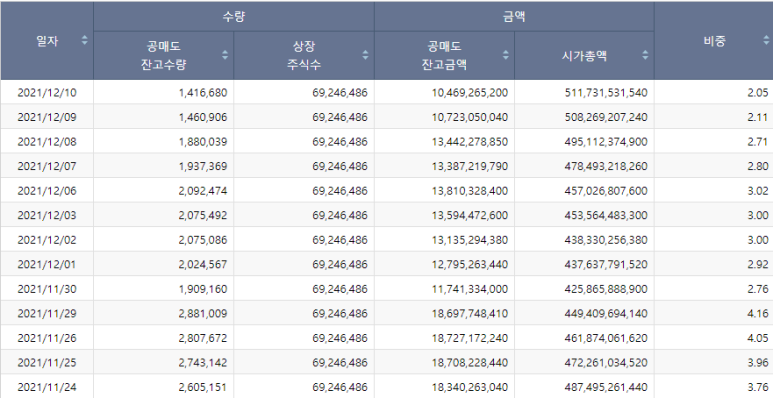This screenshot has width=773, height=398.
Task: Click ratio value 2.71
Action: [758, 142]
